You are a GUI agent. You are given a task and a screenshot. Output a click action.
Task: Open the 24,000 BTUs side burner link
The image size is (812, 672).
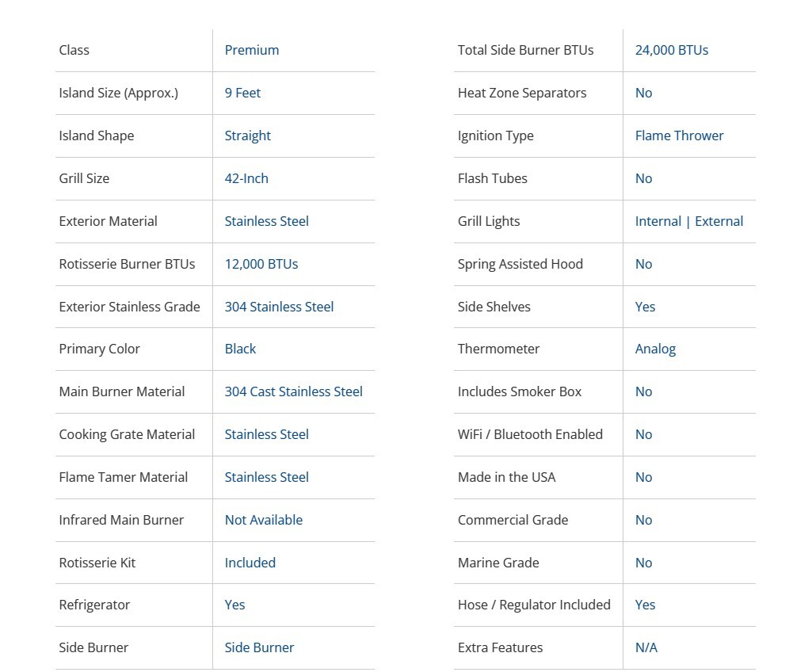point(671,50)
